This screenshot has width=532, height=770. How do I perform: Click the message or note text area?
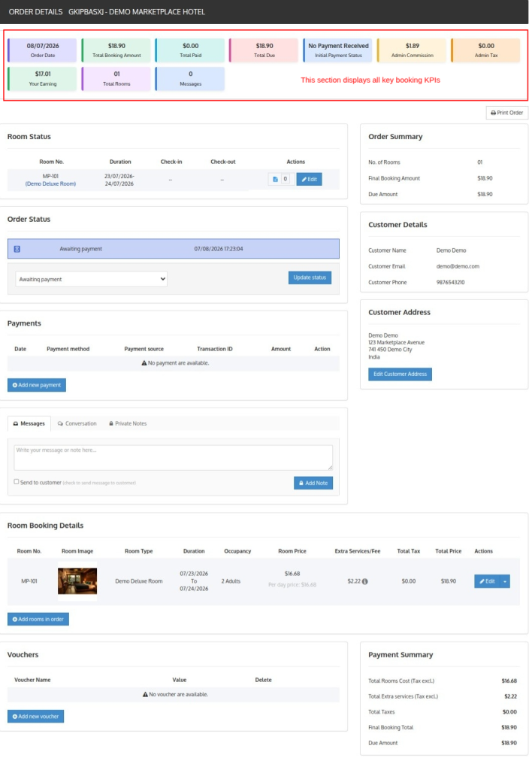[174, 458]
